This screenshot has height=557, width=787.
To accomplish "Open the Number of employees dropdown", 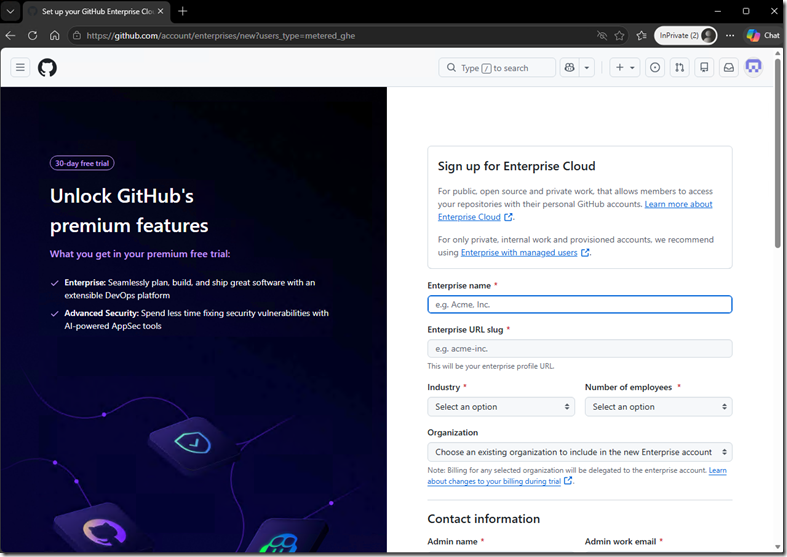I will 658,407.
